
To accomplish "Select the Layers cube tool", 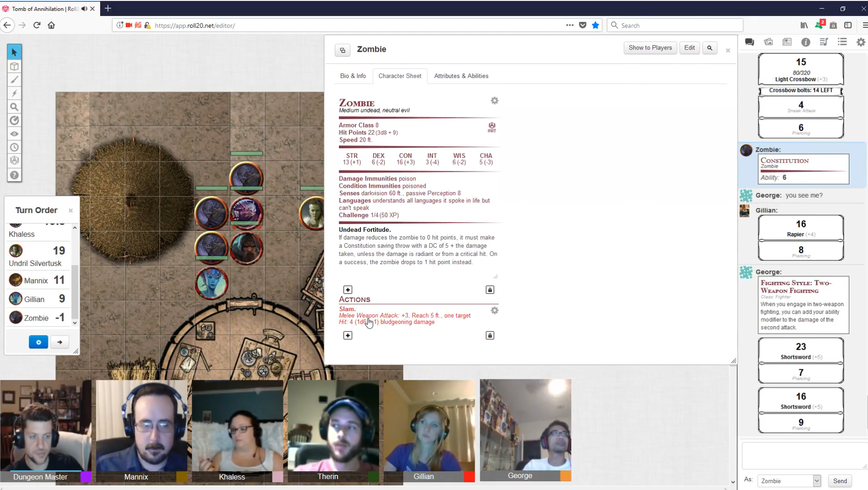I will (x=14, y=66).
